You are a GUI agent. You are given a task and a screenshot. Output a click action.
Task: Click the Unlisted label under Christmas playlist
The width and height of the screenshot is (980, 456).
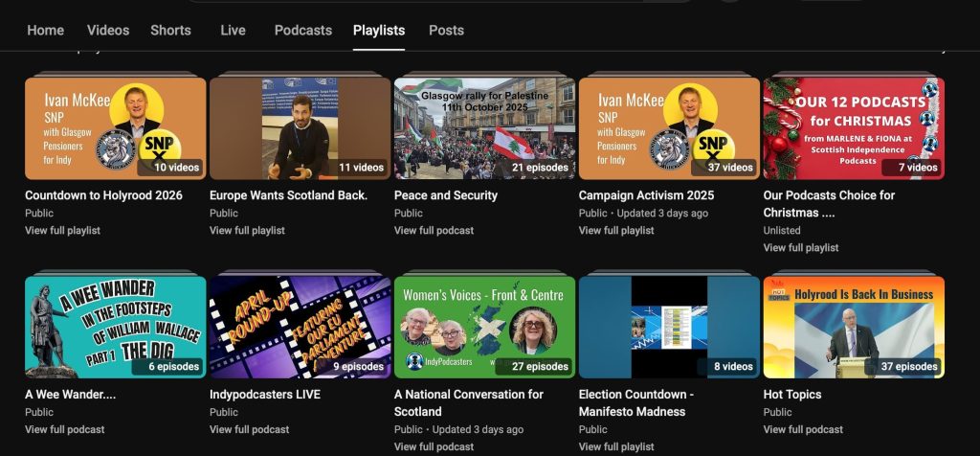pyautogui.click(x=782, y=230)
